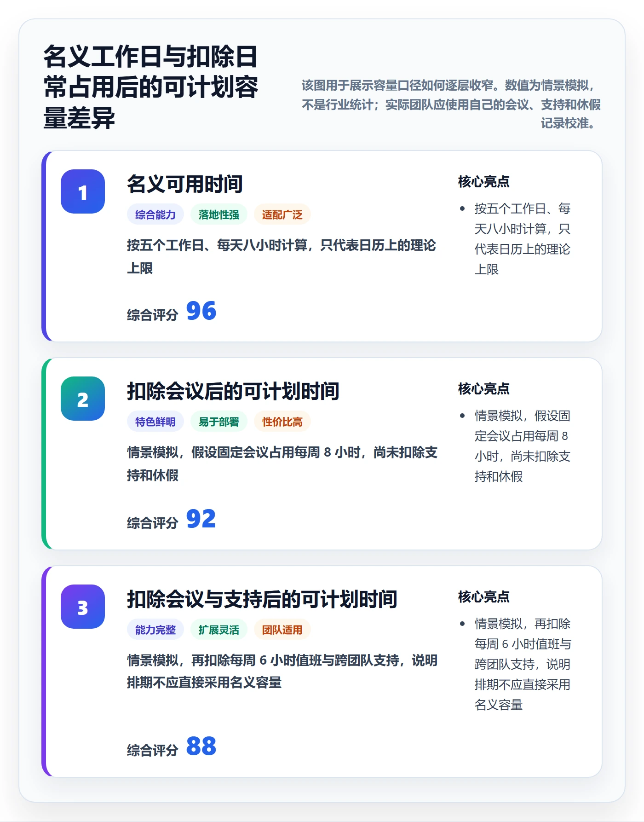Click 核心亮点 heading in the 名义可用时间 card
Screen dimensions: 644x822
(x=484, y=182)
